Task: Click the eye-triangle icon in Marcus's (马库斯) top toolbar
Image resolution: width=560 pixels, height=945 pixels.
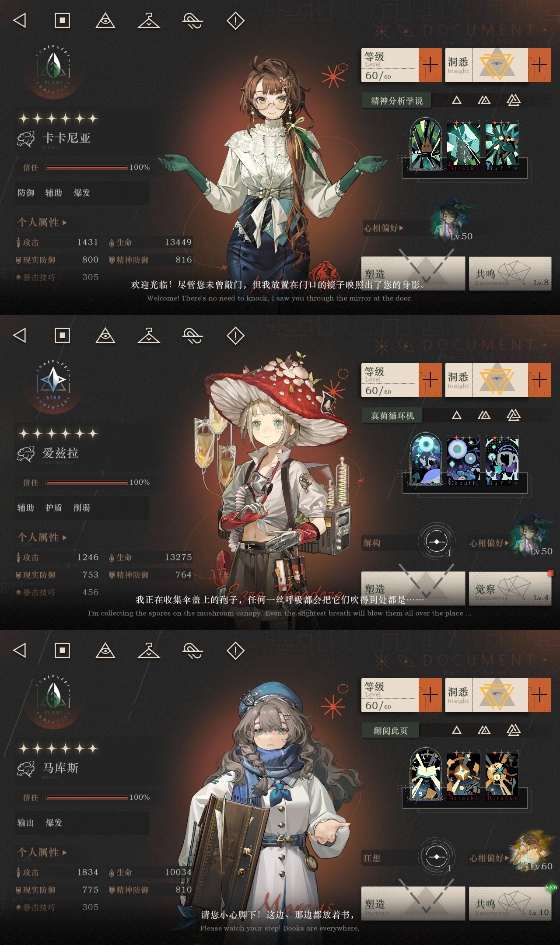Action: [105, 651]
